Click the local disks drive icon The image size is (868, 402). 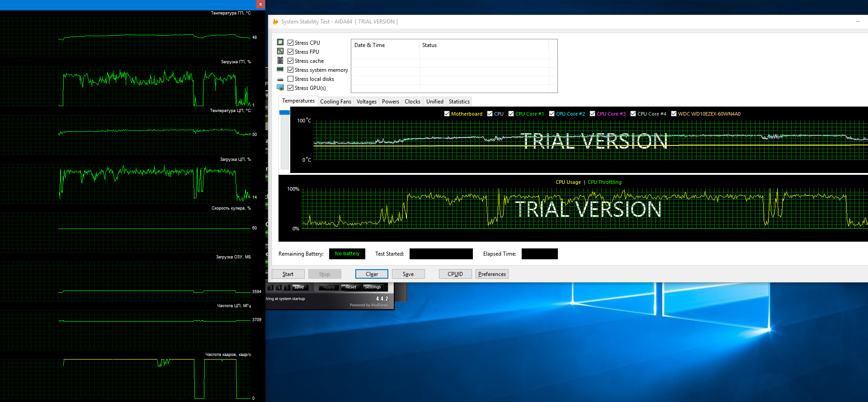(x=280, y=79)
